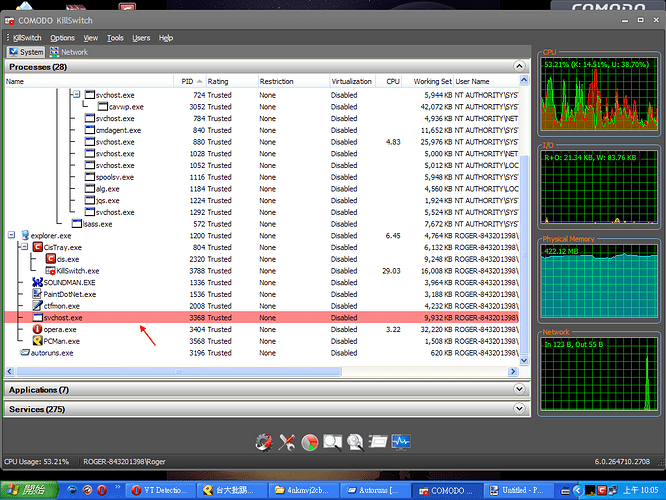
Task: Sort by the PID column header
Action: tap(190, 81)
